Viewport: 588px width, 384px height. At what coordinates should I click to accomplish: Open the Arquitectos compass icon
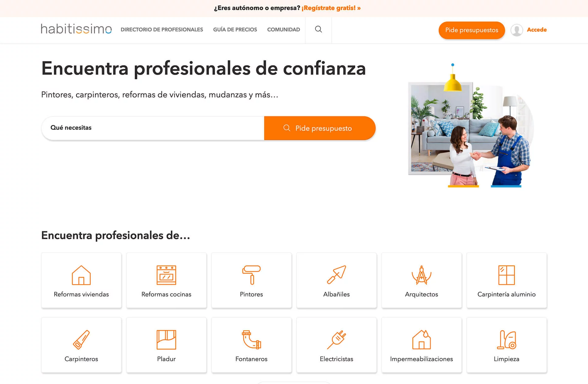pos(421,275)
